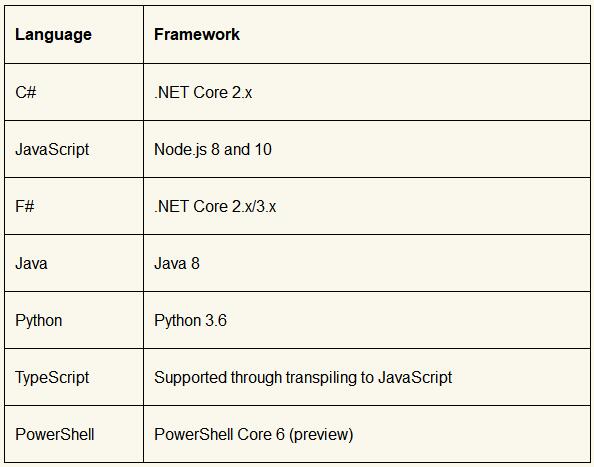The height and width of the screenshot is (467, 594).
Task: Click the .NET Core 2.x cell
Action: [367, 92]
